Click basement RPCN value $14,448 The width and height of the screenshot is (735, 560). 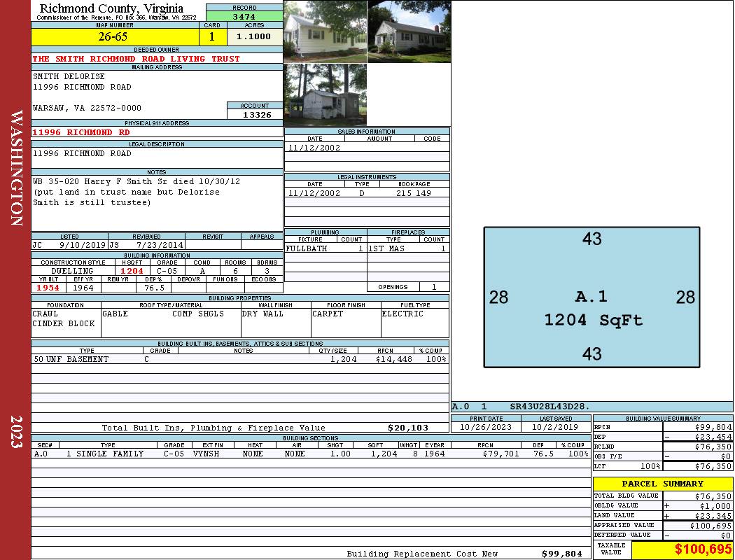coord(393,359)
